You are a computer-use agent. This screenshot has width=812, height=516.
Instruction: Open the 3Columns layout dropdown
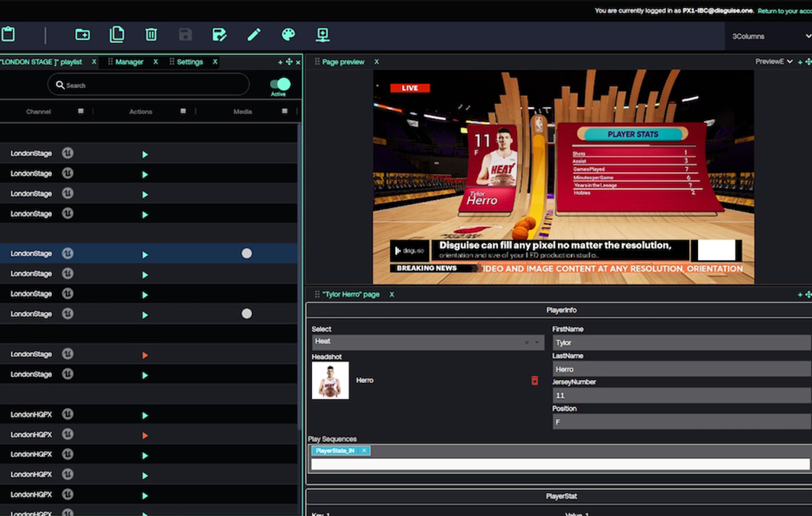click(768, 36)
